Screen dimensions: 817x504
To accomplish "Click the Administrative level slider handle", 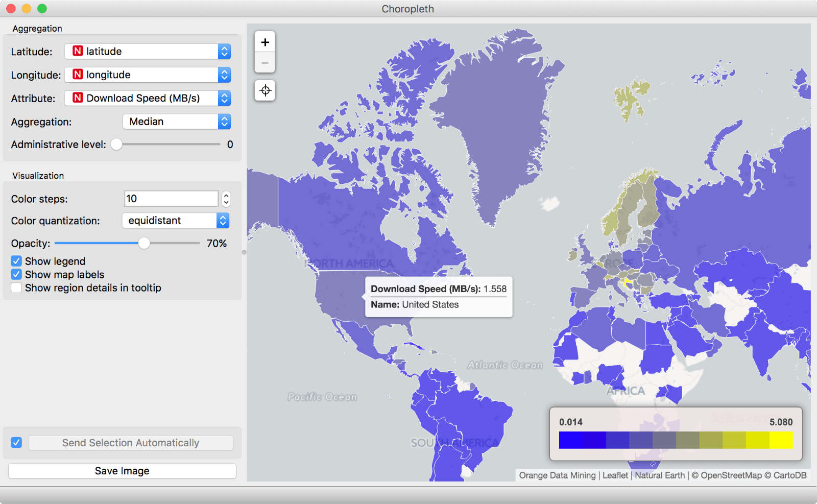I will point(116,145).
